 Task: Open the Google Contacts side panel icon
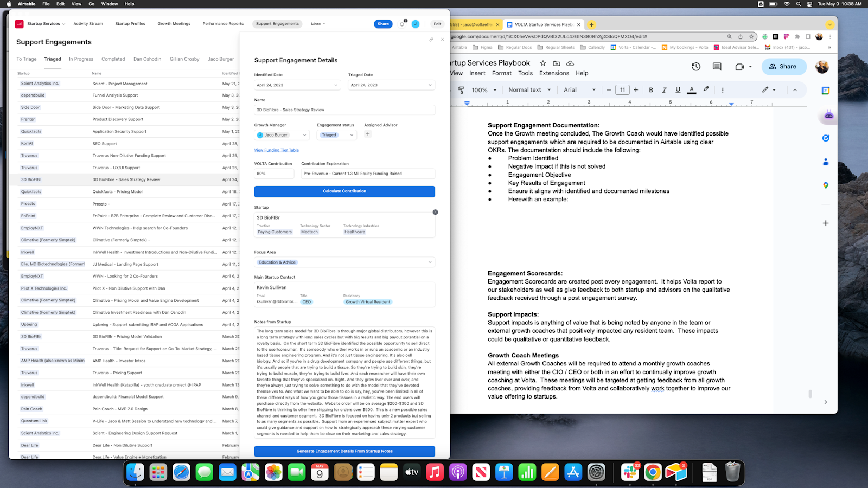click(826, 162)
